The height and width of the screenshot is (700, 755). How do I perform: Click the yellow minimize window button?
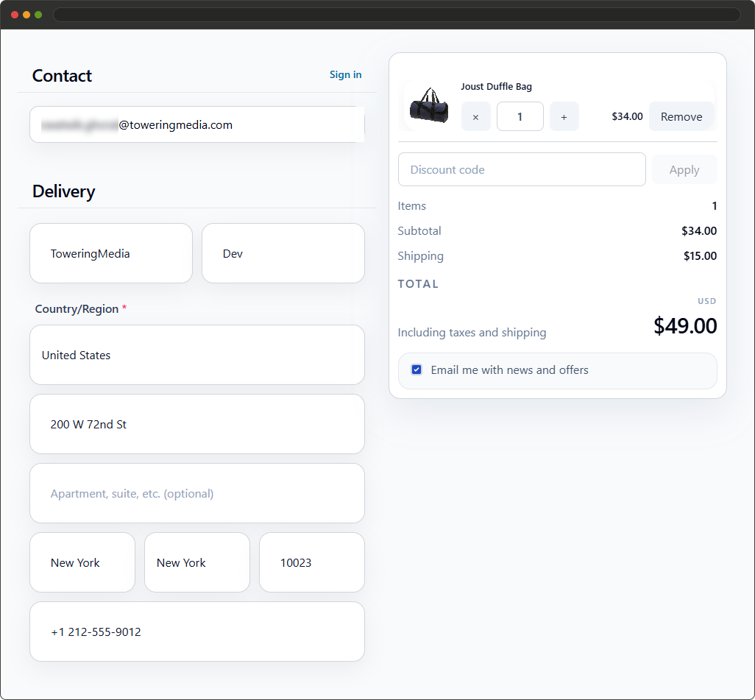26,15
